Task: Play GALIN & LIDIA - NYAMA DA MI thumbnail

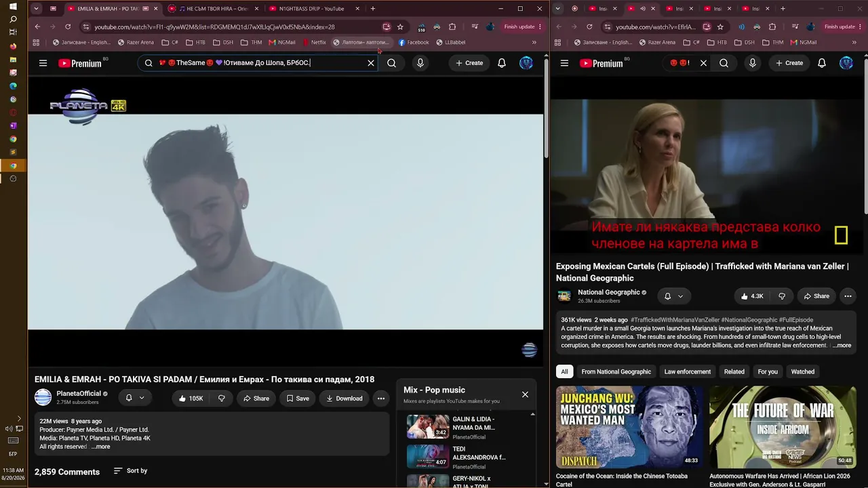Action: pyautogui.click(x=428, y=426)
